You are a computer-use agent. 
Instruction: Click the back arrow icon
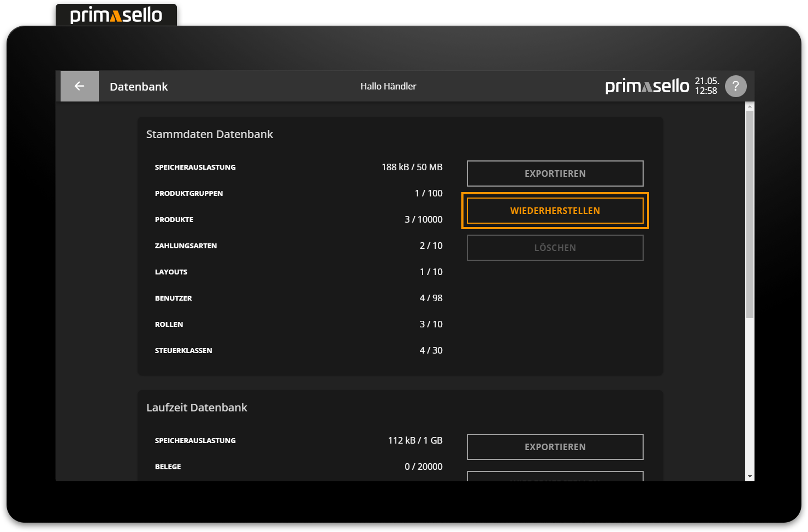click(79, 86)
